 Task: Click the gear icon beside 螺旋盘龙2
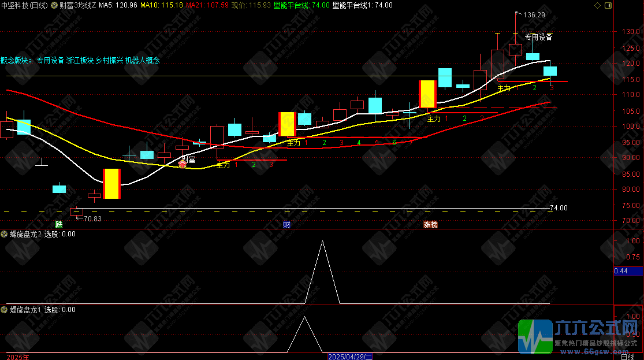[x=4, y=234]
